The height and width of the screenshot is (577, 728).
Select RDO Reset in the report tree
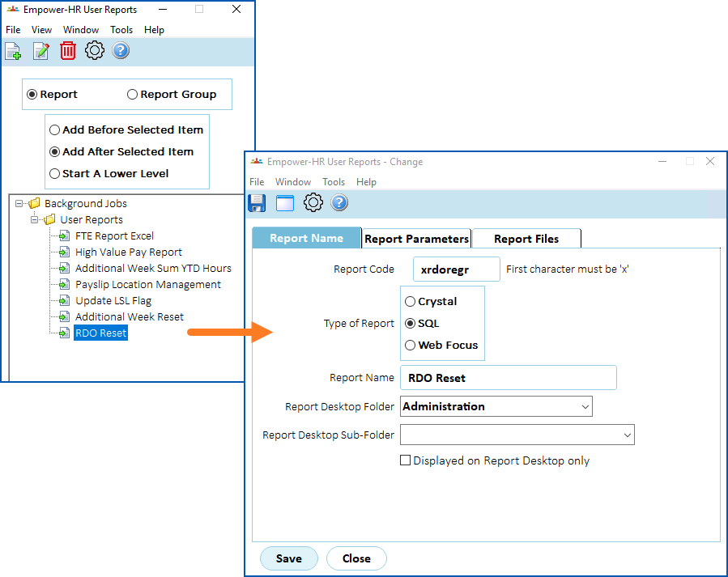click(x=100, y=333)
